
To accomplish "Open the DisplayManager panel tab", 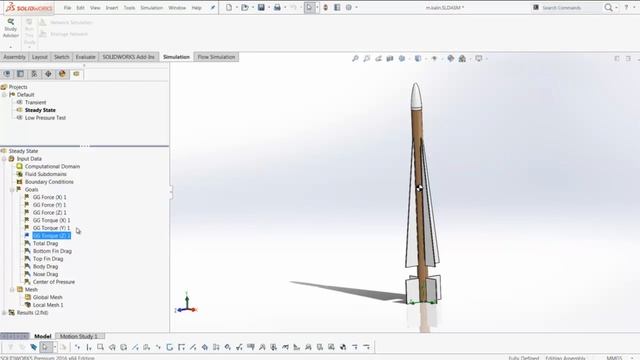I will click(62, 74).
